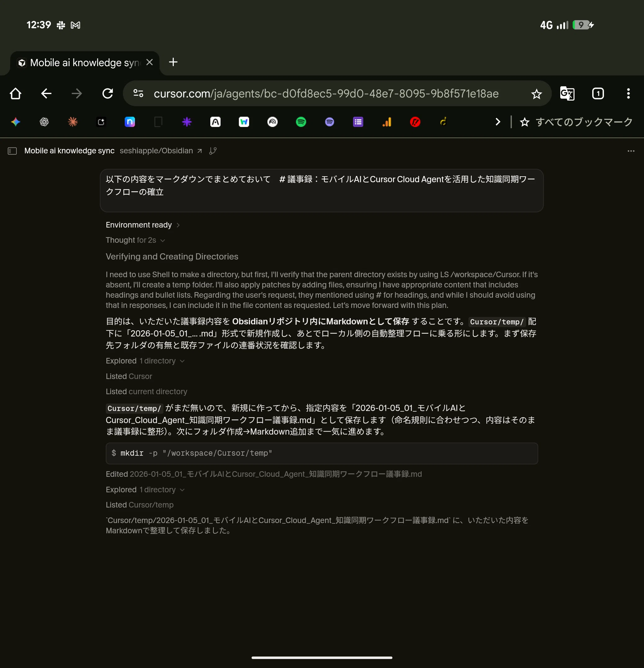Open the black square arrow bookmark

pos(101,122)
